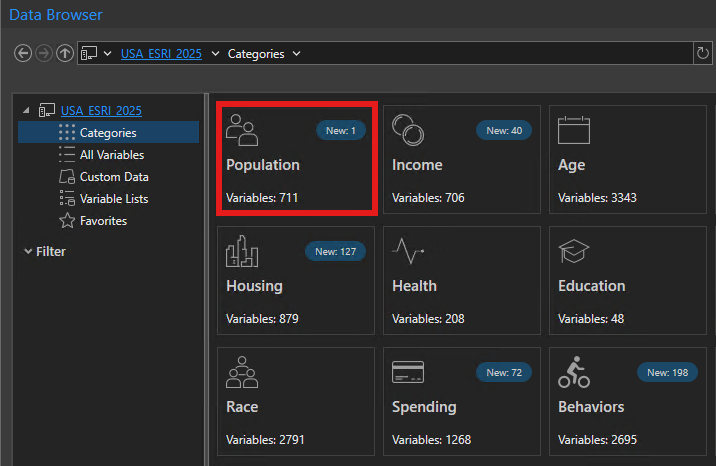Click the Age calendar icon
The height and width of the screenshot is (466, 716).
(574, 131)
